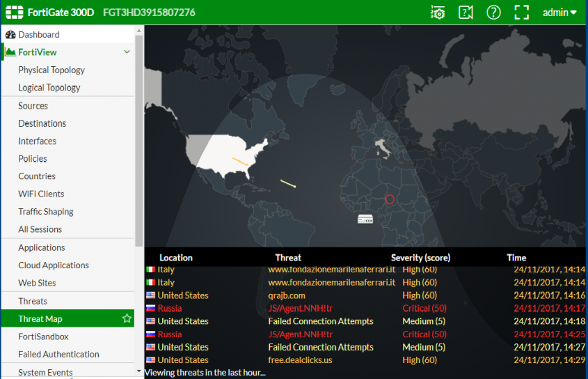Click US flag in 14:18 row
Screen dimensions: 588x379
coord(151,321)
